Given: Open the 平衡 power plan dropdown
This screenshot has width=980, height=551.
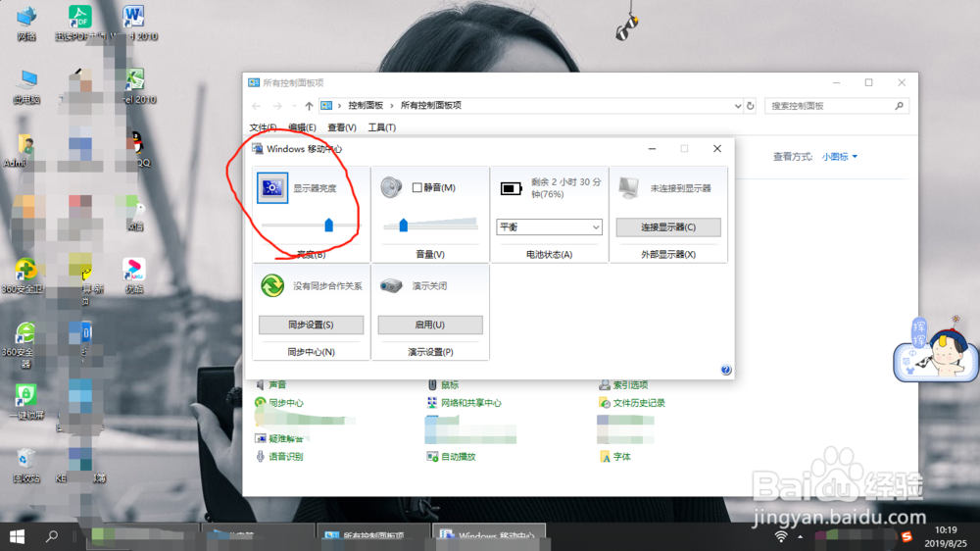Looking at the screenshot, I should [549, 227].
